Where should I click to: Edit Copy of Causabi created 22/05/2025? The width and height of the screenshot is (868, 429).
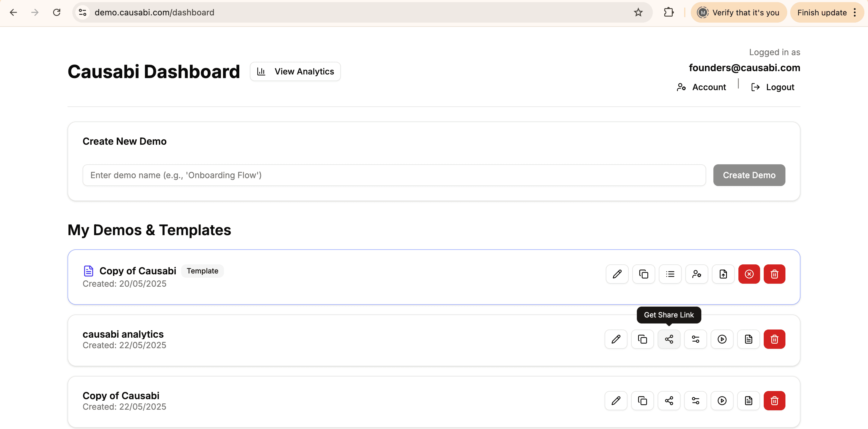616,401
